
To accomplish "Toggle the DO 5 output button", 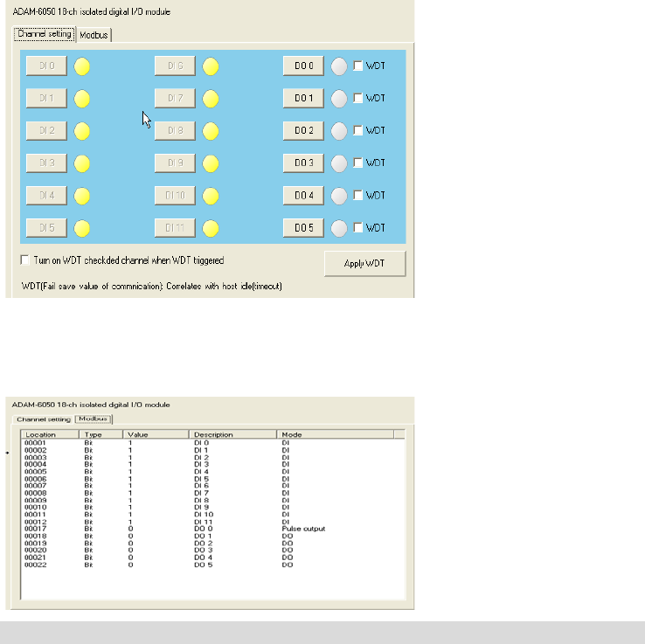I will (x=303, y=227).
